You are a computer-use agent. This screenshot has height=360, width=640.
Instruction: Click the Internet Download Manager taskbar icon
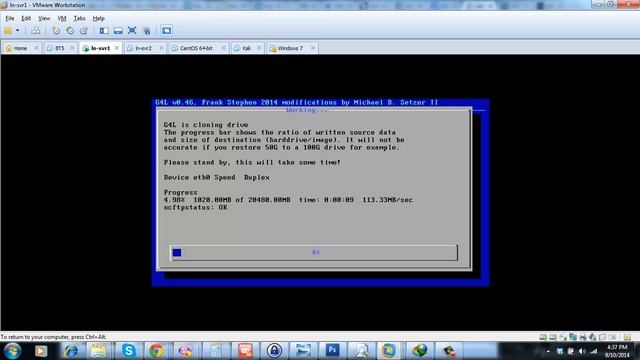[419, 351]
